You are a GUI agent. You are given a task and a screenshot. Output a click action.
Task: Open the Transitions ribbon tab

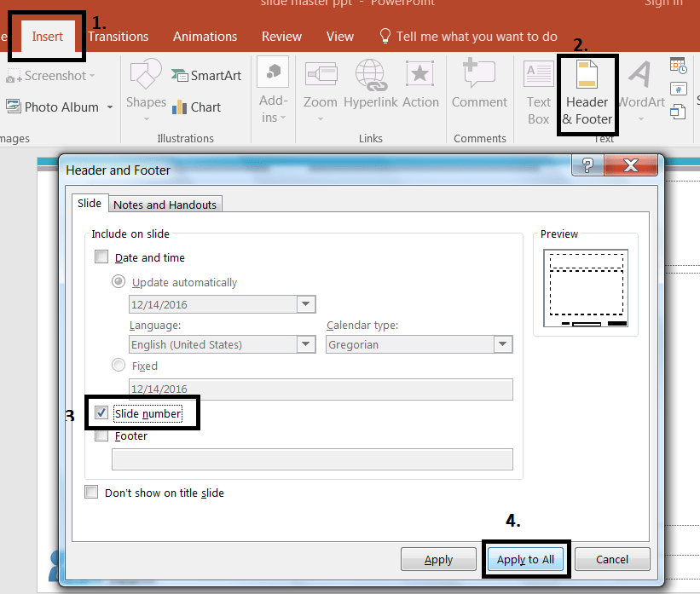coord(119,36)
